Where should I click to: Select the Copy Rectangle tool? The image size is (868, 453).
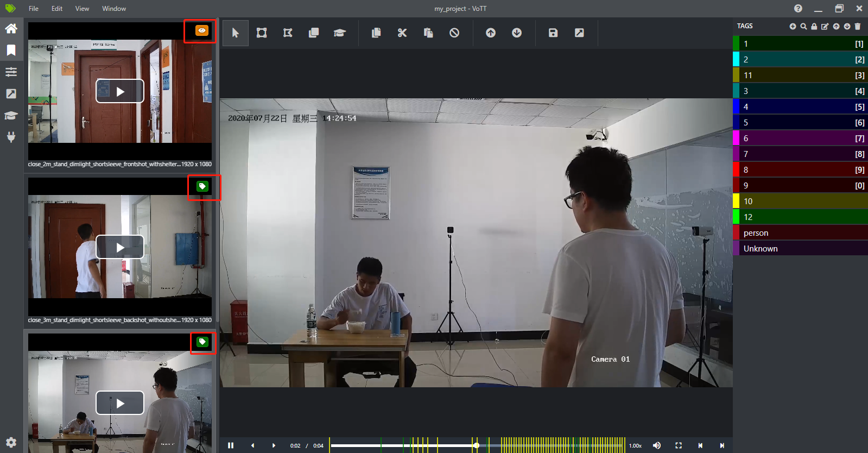pyautogui.click(x=314, y=33)
